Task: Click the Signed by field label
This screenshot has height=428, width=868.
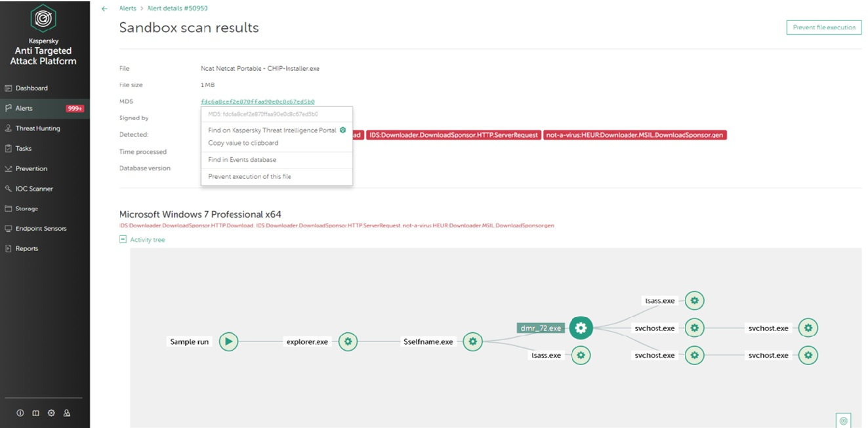Action: pos(134,118)
